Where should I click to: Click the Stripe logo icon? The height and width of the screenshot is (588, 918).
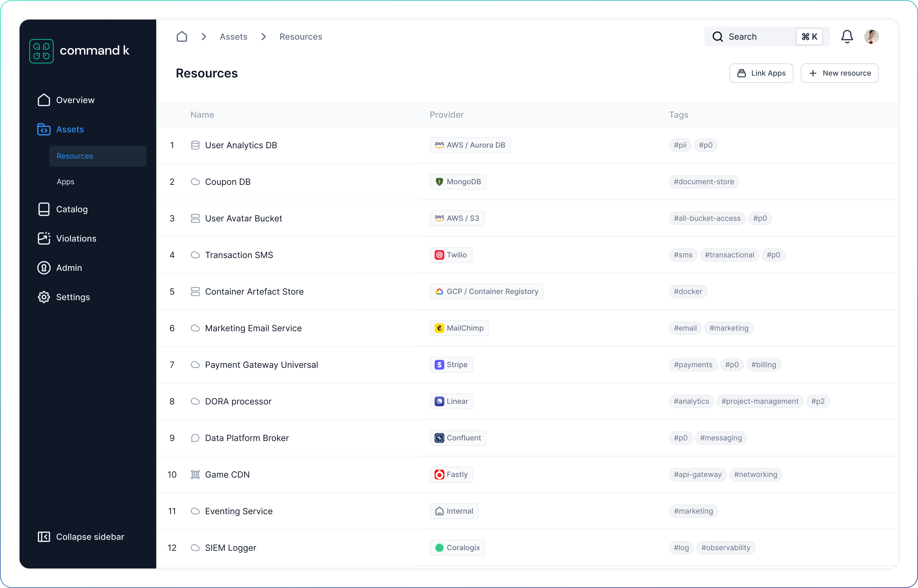point(439,365)
